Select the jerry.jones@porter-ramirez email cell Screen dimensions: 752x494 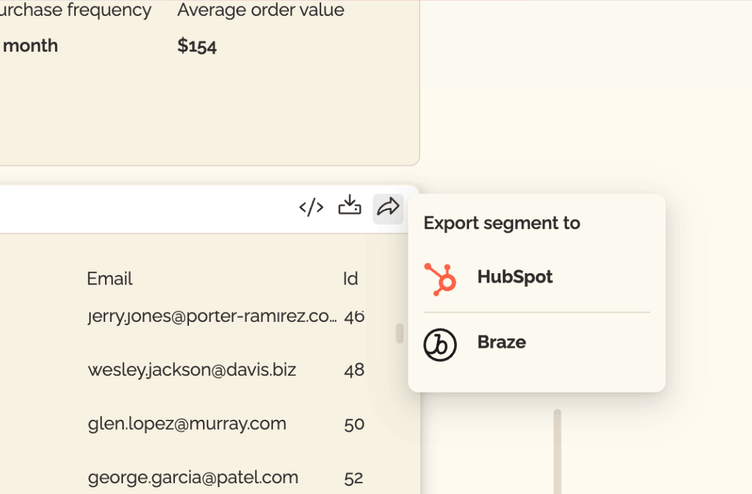coord(212,317)
